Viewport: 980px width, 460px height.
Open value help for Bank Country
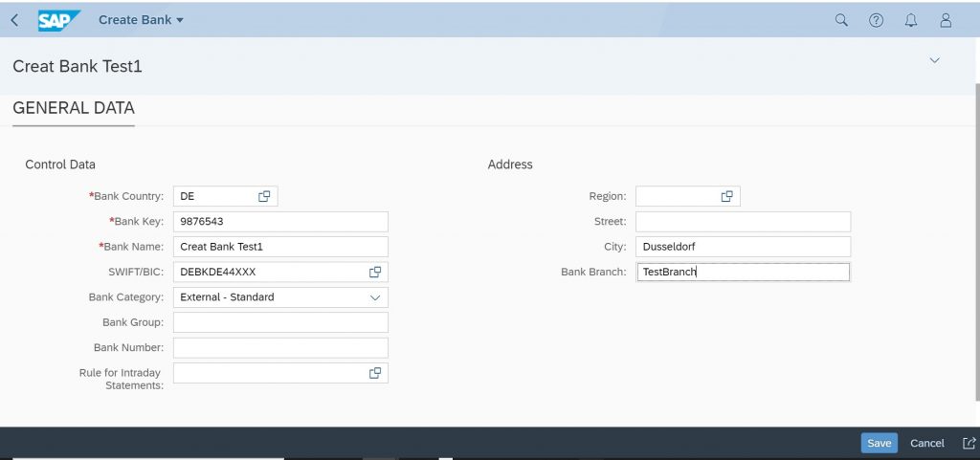tap(264, 196)
